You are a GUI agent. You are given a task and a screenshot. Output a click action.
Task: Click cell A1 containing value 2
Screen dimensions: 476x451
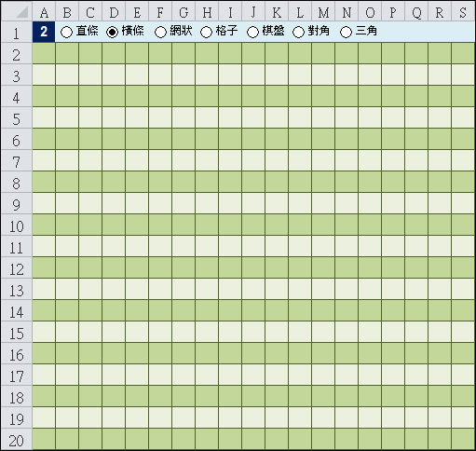pyautogui.click(x=44, y=32)
